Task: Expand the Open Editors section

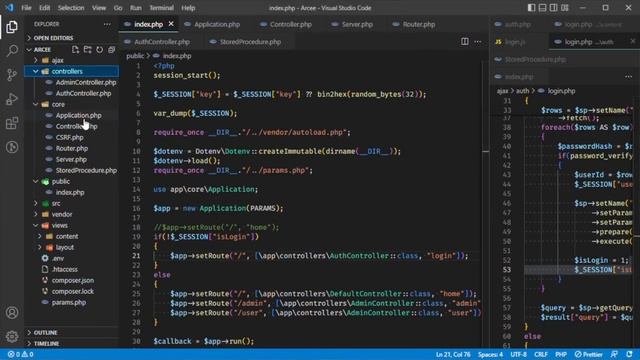Action: pyautogui.click(x=71, y=38)
